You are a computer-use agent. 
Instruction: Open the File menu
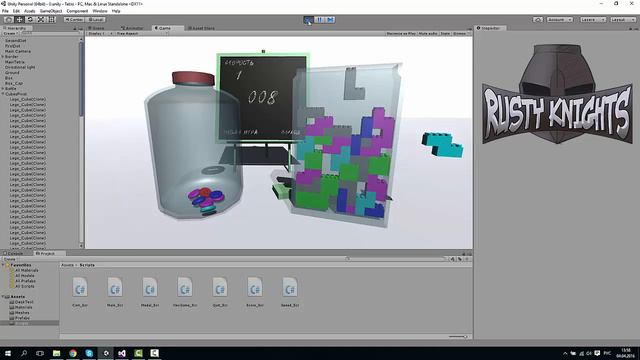click(x=5, y=11)
